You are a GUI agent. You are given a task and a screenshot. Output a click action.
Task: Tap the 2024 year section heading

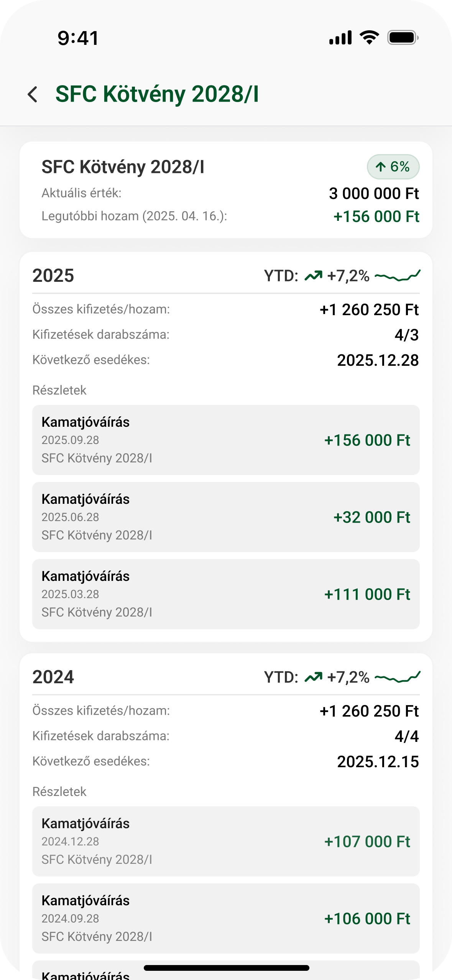click(x=53, y=677)
